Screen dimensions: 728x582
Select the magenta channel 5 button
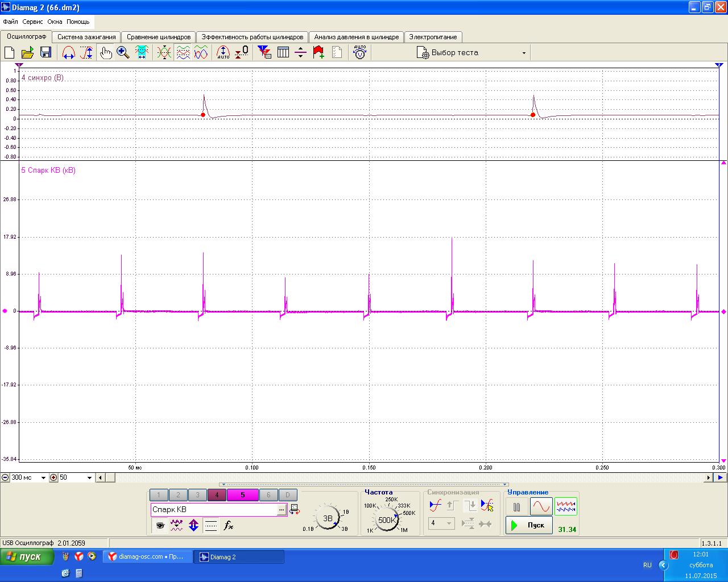[x=242, y=495]
